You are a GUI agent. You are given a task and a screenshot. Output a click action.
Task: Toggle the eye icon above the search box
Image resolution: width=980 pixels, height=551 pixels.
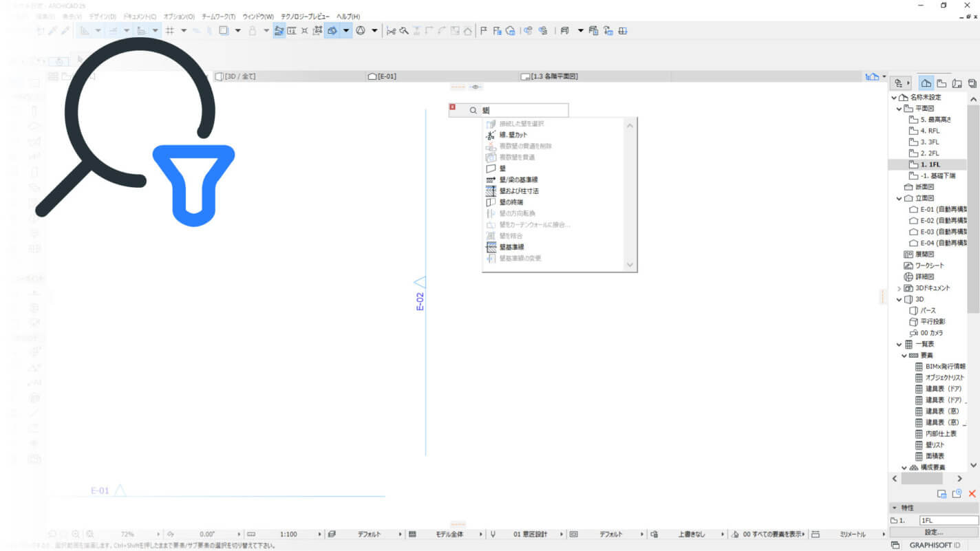pos(476,87)
